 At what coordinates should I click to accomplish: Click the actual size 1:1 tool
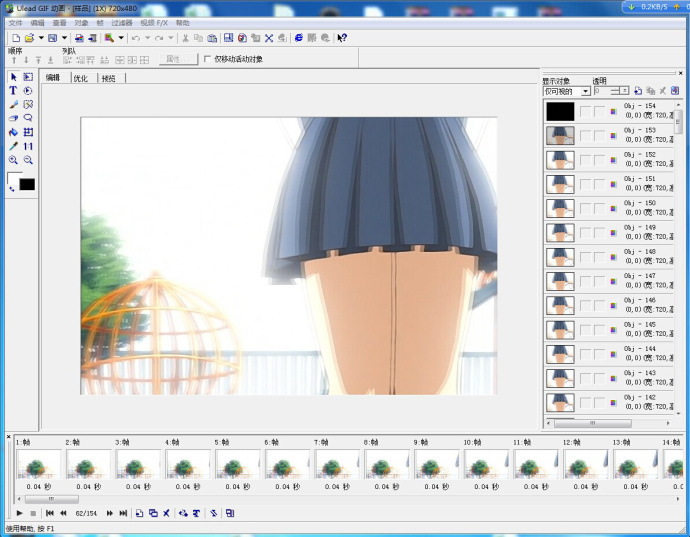[x=28, y=146]
